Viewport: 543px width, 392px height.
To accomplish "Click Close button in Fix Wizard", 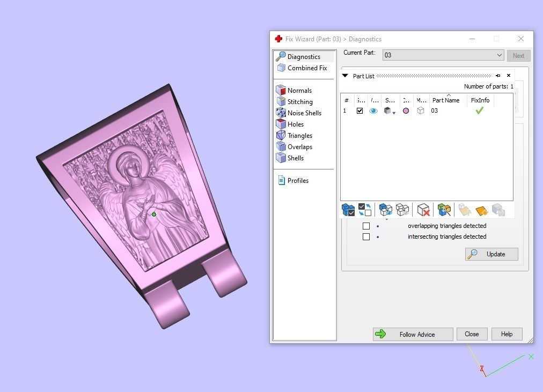I will [472, 334].
